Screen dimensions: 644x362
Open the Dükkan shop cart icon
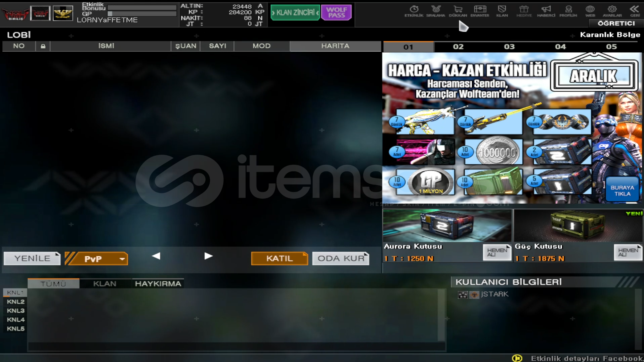tap(458, 11)
